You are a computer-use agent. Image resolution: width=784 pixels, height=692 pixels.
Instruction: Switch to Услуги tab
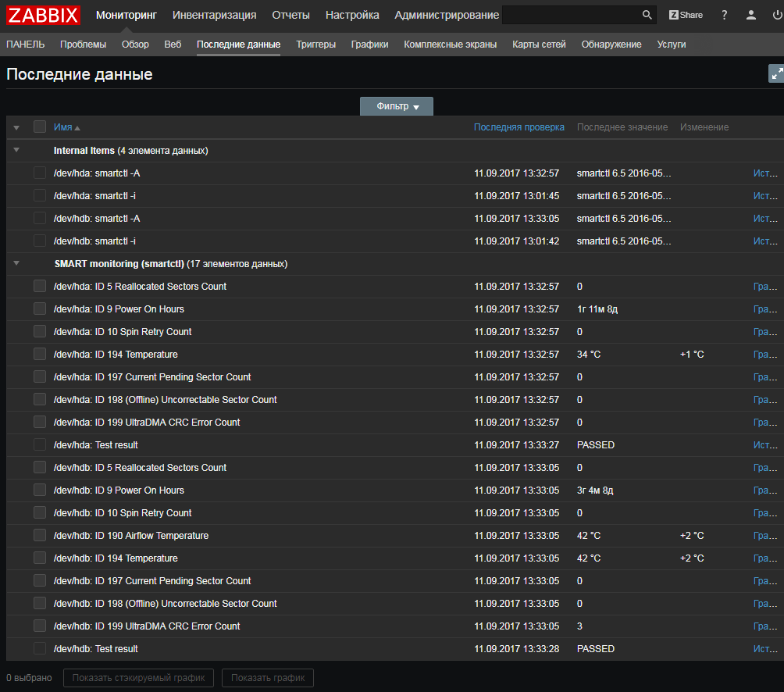(x=671, y=45)
